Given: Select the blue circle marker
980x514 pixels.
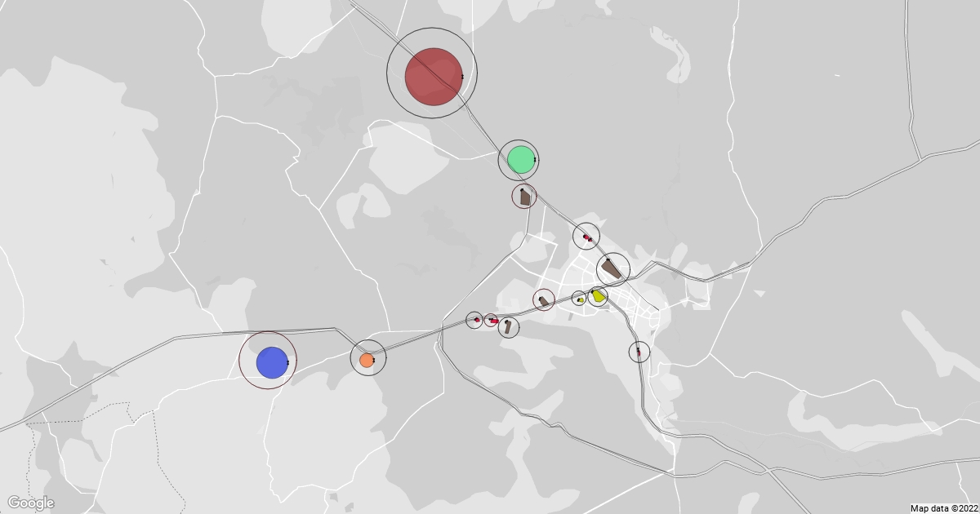Looking at the screenshot, I should (271, 362).
